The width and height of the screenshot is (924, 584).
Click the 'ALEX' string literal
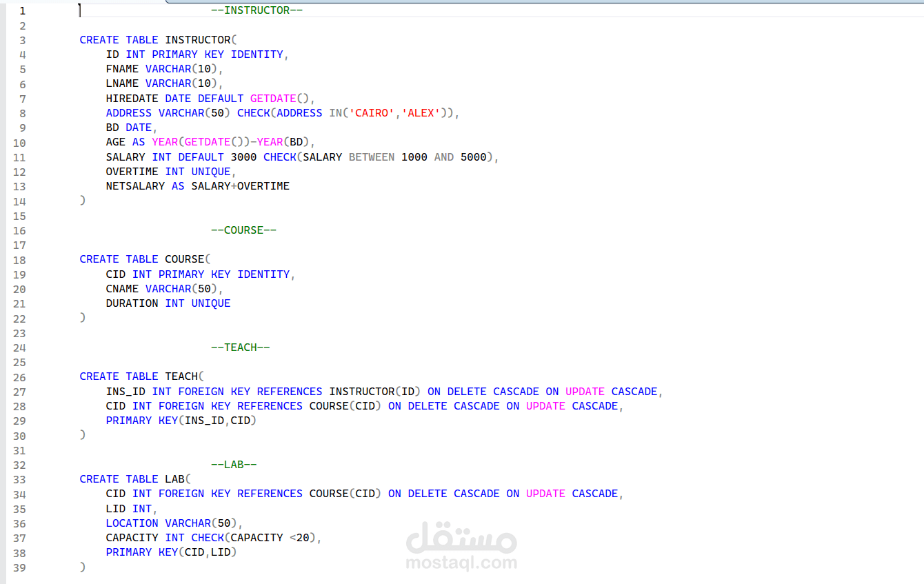pos(422,112)
